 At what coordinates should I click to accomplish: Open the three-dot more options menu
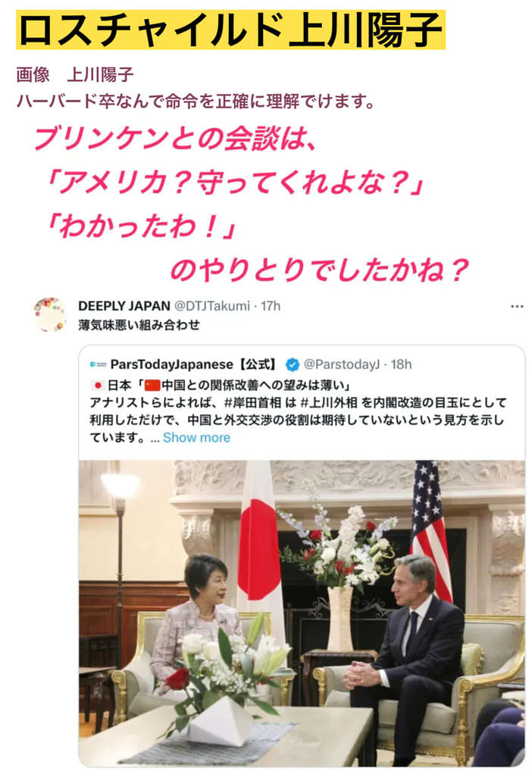click(517, 306)
